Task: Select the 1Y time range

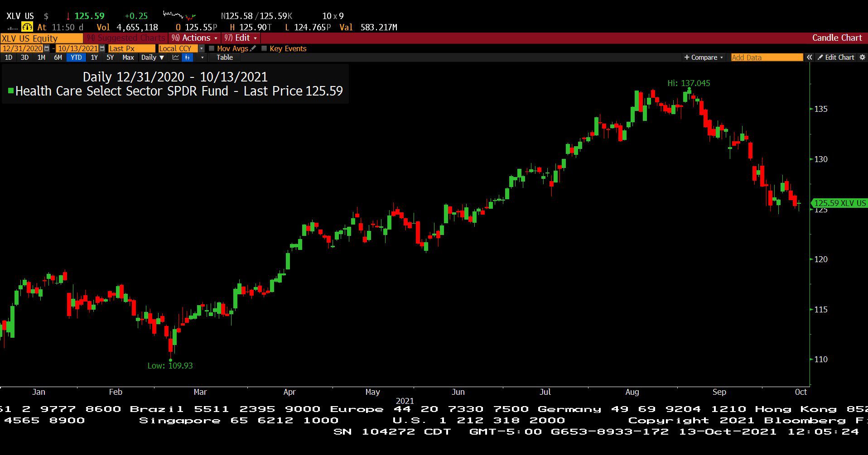Action: tap(94, 57)
